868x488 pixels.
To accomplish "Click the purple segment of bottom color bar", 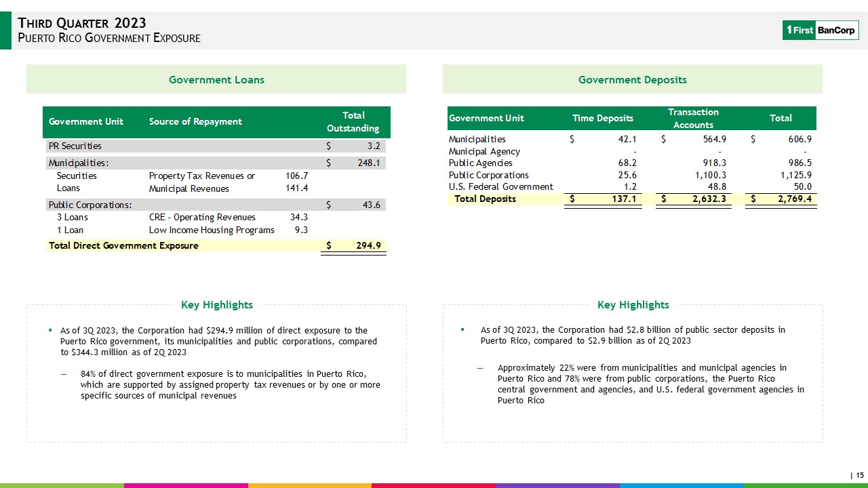I will (x=557, y=485).
